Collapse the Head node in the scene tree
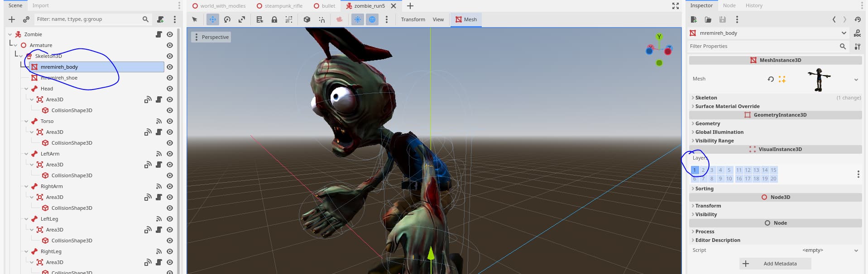The image size is (868, 274). click(26, 89)
